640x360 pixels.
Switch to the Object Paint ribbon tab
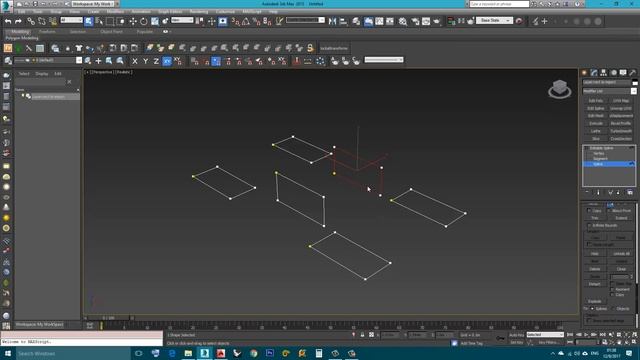point(111,31)
